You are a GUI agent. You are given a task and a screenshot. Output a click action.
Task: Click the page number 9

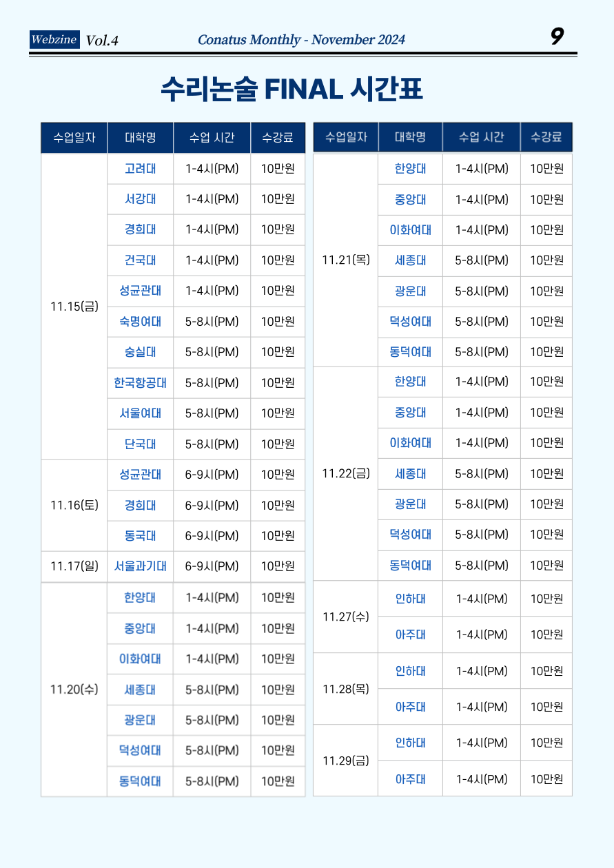(557, 37)
